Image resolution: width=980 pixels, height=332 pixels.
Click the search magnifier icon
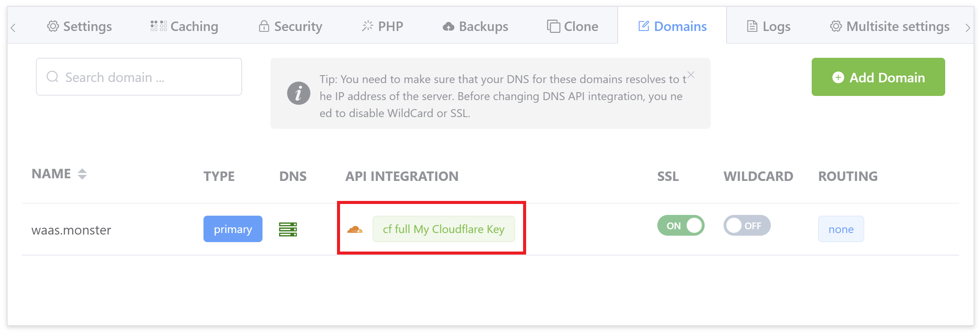53,77
